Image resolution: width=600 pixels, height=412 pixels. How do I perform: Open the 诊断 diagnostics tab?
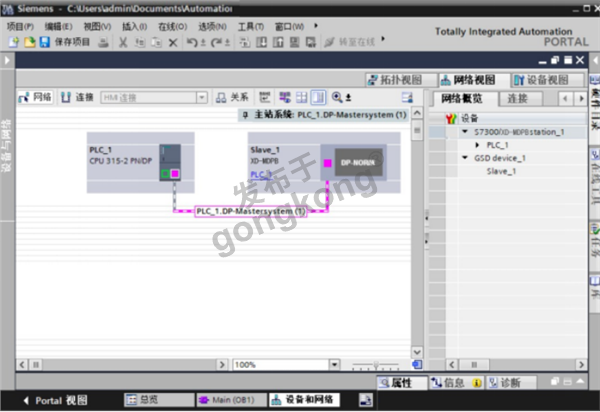511,383
